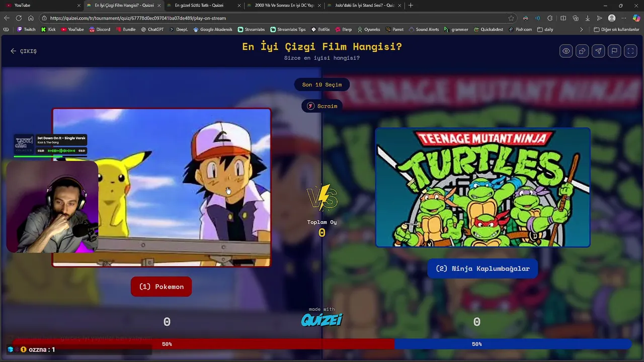Reload the page
This screenshot has height=362, width=644.
coord(19,18)
